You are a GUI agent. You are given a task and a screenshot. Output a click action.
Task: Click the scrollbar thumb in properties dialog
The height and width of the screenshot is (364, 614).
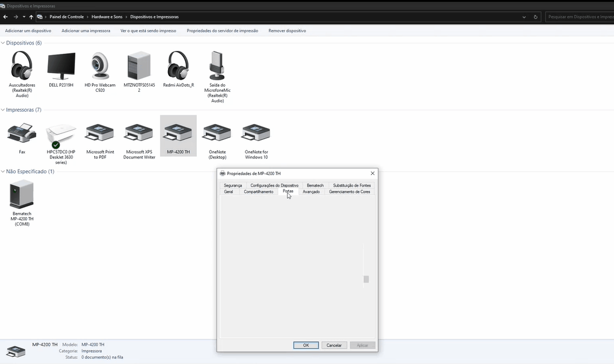pos(366,279)
